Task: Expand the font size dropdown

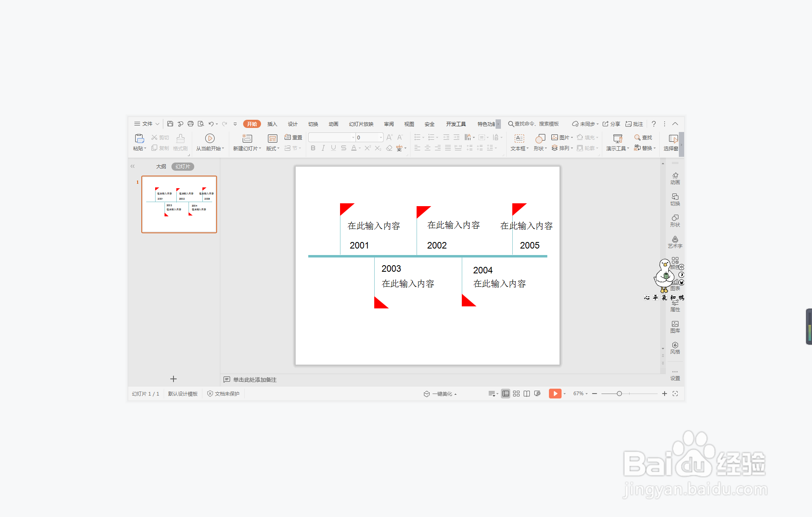Action: coord(381,138)
